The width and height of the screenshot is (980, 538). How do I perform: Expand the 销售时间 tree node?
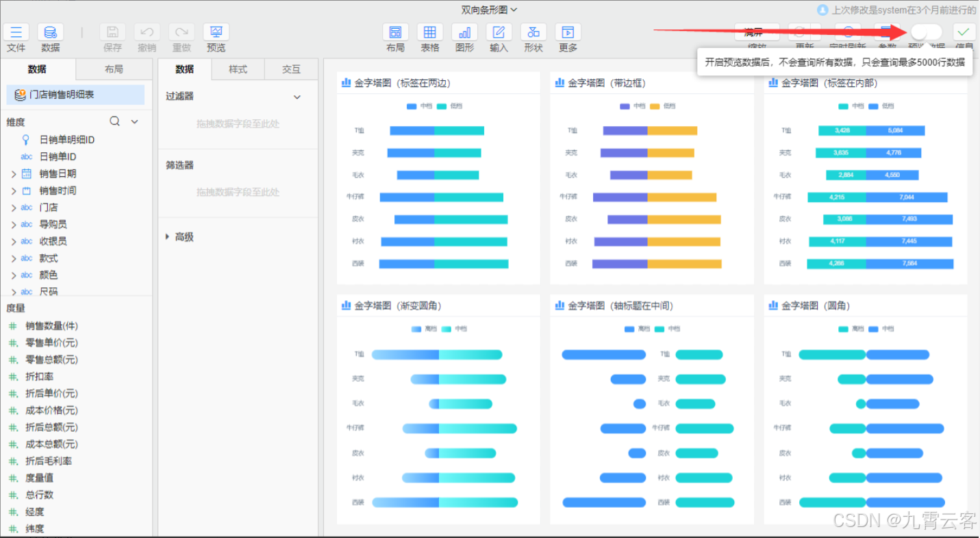pos(14,191)
